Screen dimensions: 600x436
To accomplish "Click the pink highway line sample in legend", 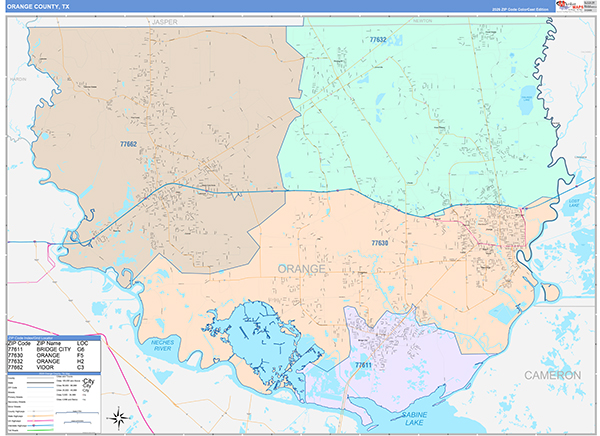I will pyautogui.click(x=40, y=421).
